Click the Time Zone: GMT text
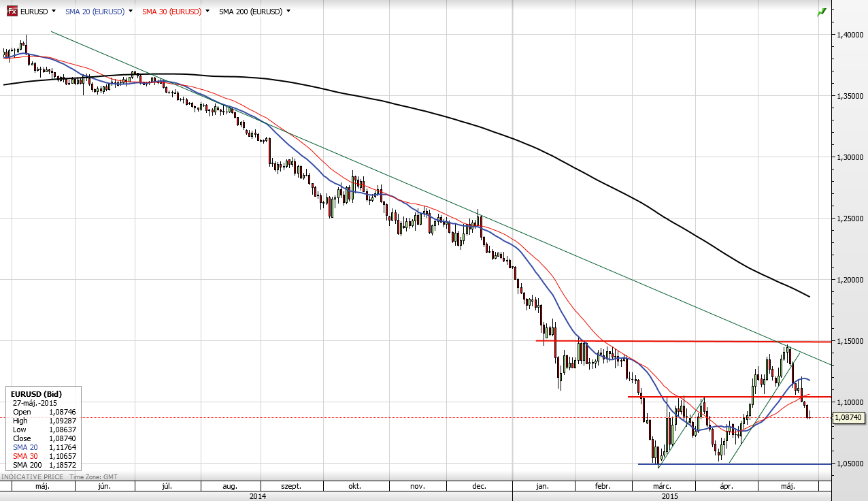This screenshot has width=868, height=501. 92,477
